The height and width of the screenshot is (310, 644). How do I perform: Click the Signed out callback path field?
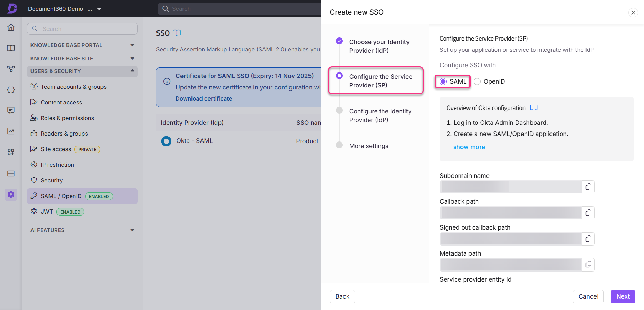511,239
